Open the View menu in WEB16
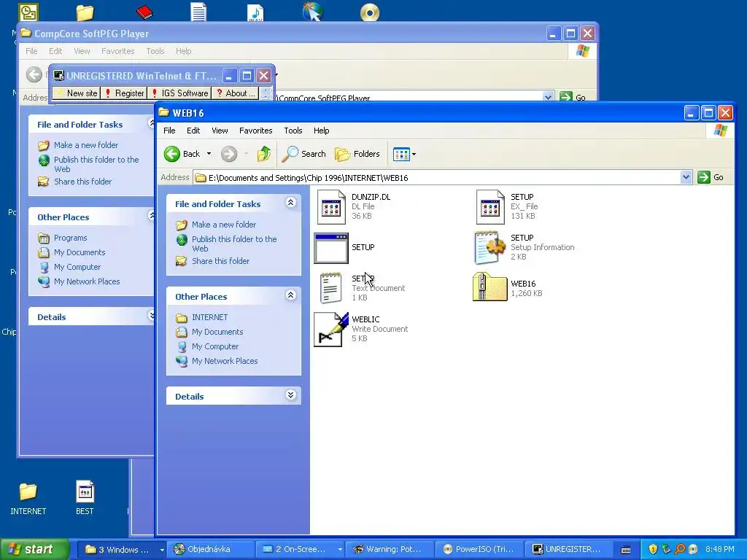This screenshot has height=560, width=747. 220,131
